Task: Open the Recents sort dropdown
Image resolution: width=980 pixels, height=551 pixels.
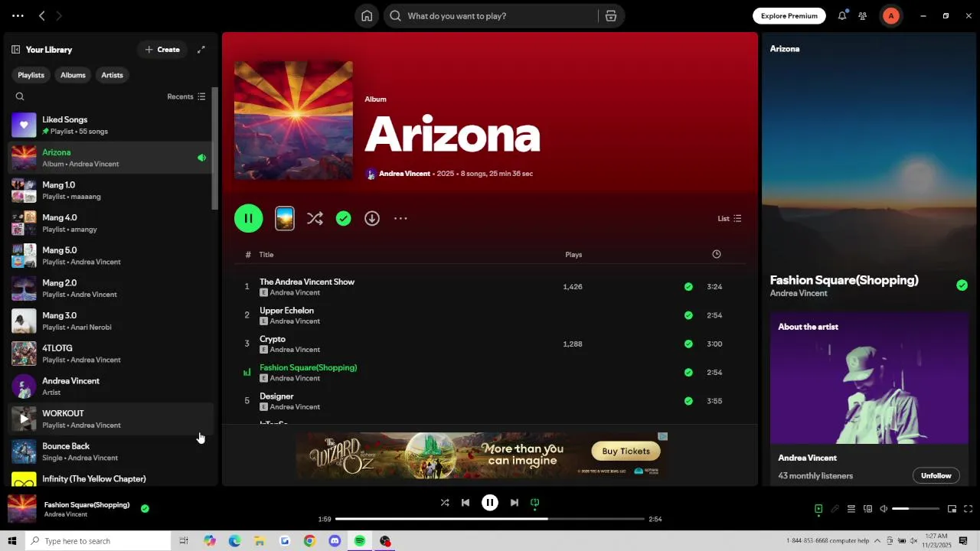Action: (186, 96)
